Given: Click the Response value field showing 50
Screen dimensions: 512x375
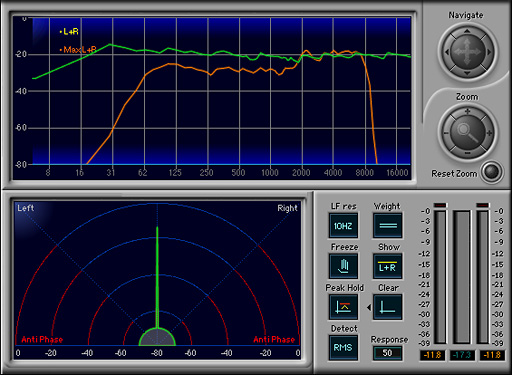Looking at the screenshot, I should (387, 353).
